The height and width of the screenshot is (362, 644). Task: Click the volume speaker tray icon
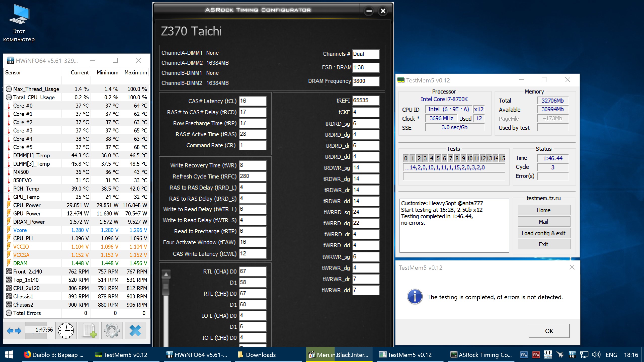596,355
